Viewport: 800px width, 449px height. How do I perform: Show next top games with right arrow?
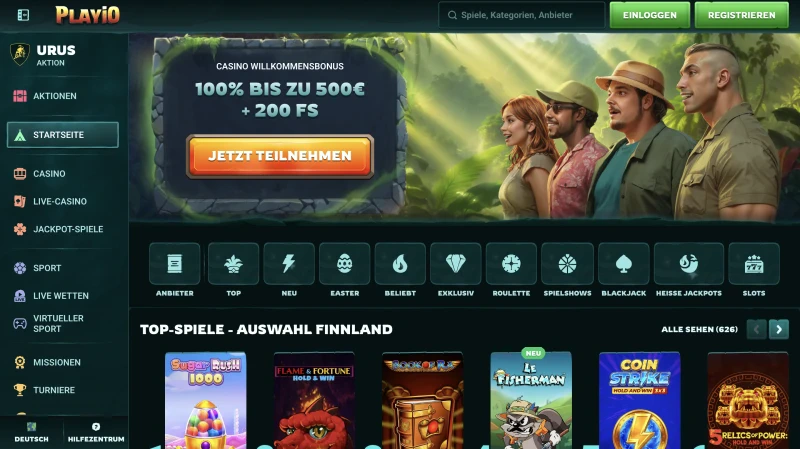tap(779, 330)
